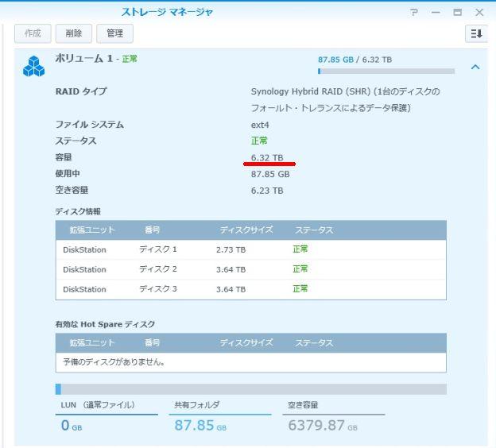Click the ext4 file system value
This screenshot has width=496, height=448.
click(260, 125)
